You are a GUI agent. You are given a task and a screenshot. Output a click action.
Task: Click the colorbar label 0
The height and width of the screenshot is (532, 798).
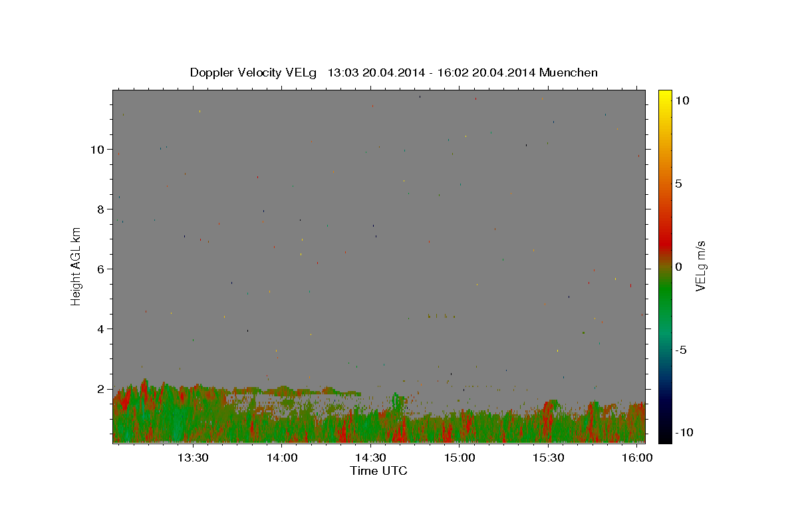pos(678,267)
